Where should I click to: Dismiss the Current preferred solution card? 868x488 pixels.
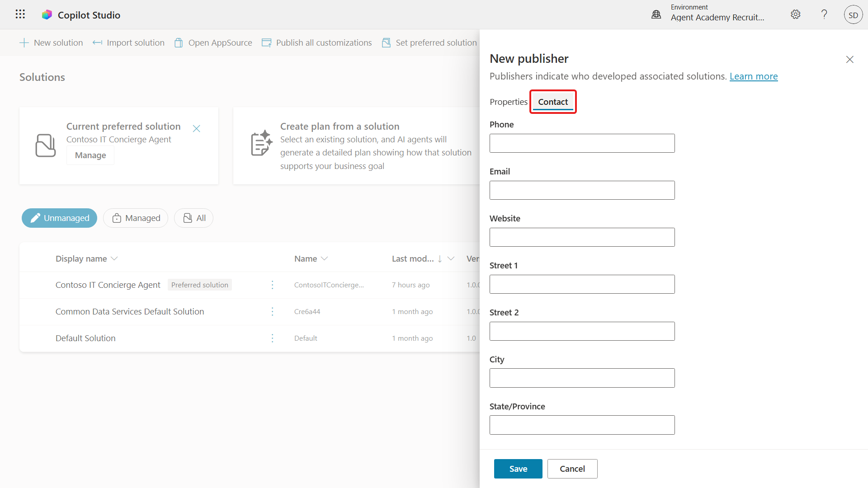coord(196,128)
